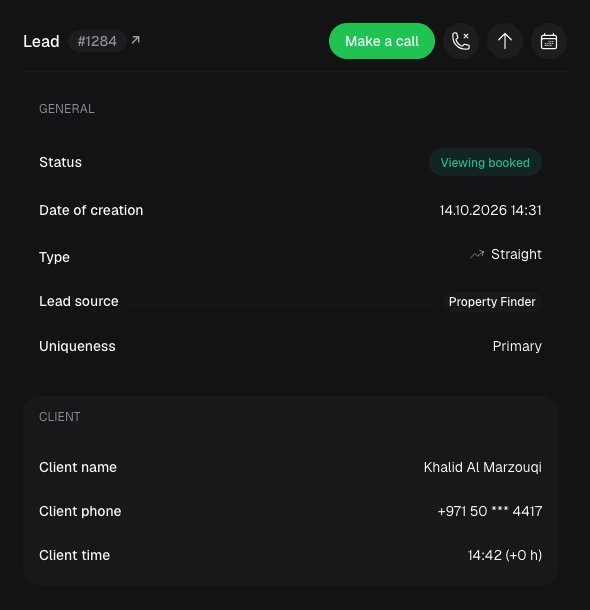The height and width of the screenshot is (610, 590).
Task: Select the creation date 14.10.2026 14:31
Action: 490,210
